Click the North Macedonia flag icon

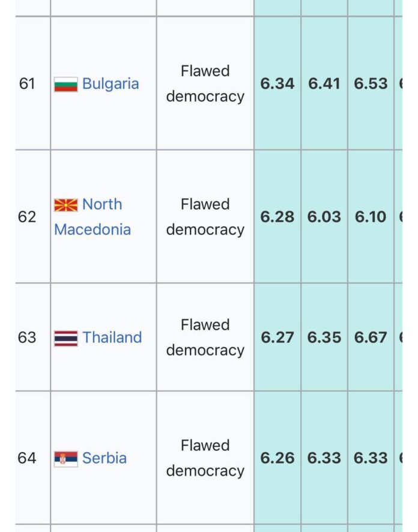[x=65, y=205]
